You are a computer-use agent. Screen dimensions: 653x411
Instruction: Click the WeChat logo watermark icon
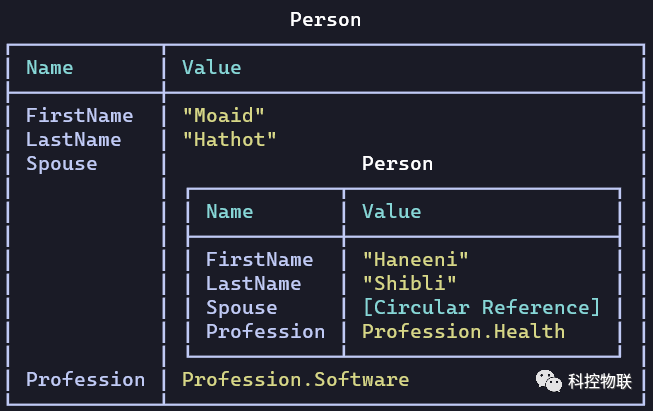[549, 380]
